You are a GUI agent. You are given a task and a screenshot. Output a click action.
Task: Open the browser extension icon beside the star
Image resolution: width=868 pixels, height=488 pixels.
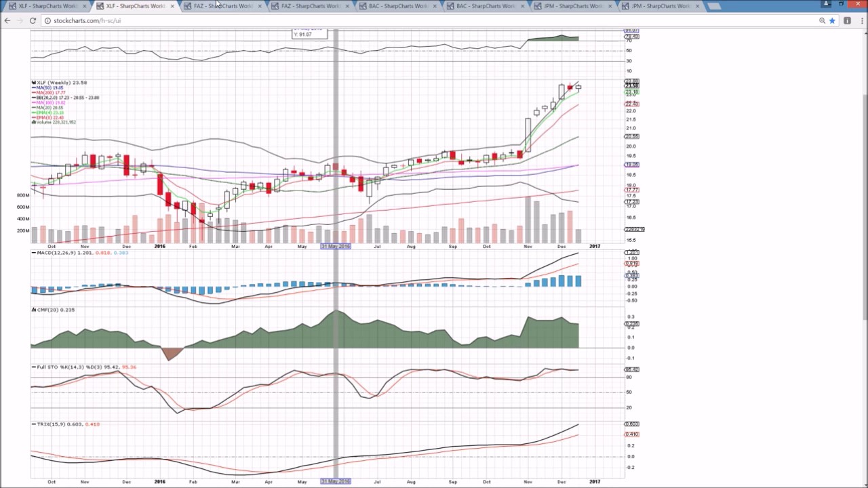click(847, 20)
